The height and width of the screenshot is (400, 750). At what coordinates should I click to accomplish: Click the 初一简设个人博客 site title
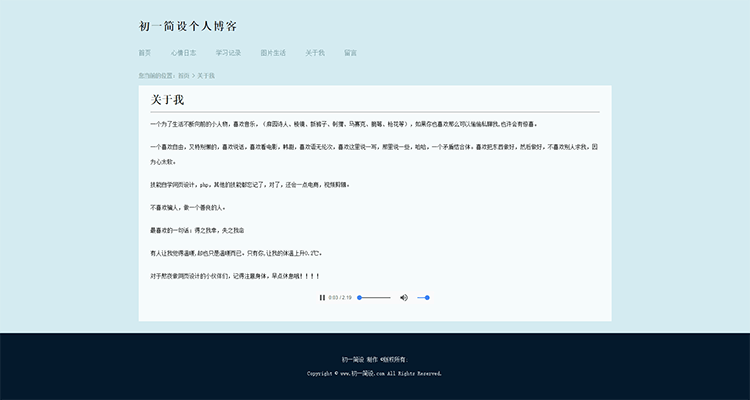coord(188,26)
